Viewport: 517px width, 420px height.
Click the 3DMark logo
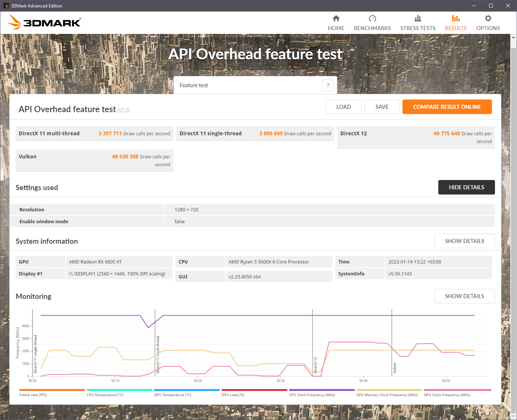click(x=44, y=22)
